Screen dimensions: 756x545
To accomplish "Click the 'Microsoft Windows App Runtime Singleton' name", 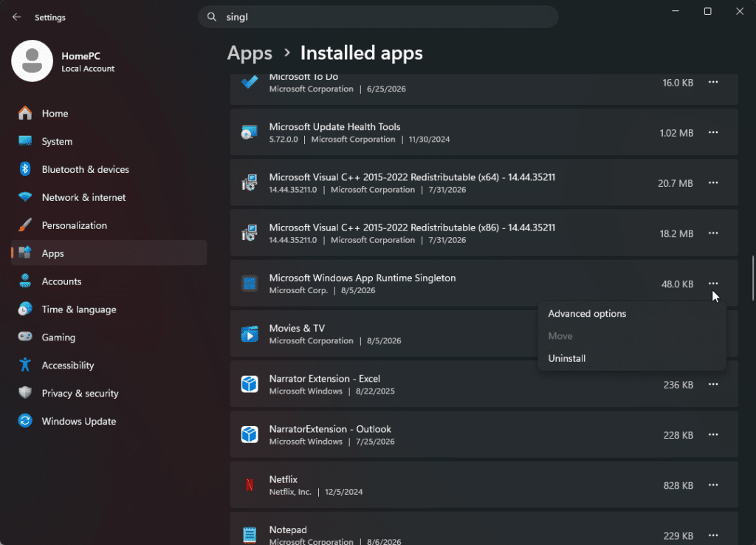I will pyautogui.click(x=362, y=278).
